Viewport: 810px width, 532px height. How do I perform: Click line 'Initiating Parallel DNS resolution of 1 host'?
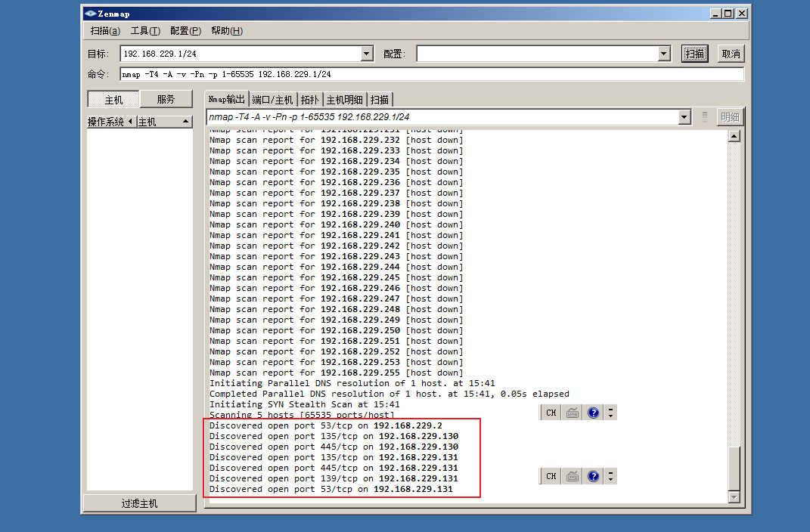coord(352,383)
